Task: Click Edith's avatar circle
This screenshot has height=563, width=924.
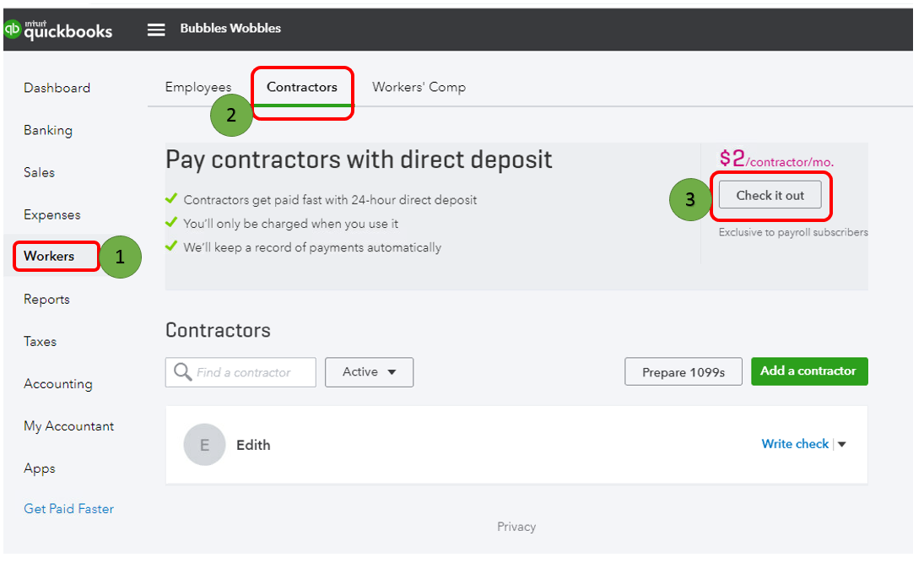Action: (x=204, y=444)
